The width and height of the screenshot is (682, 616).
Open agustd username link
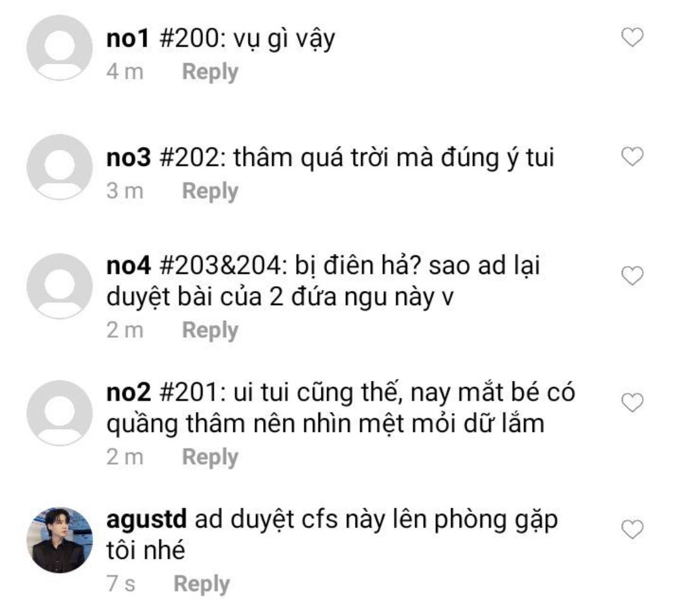[x=146, y=520]
